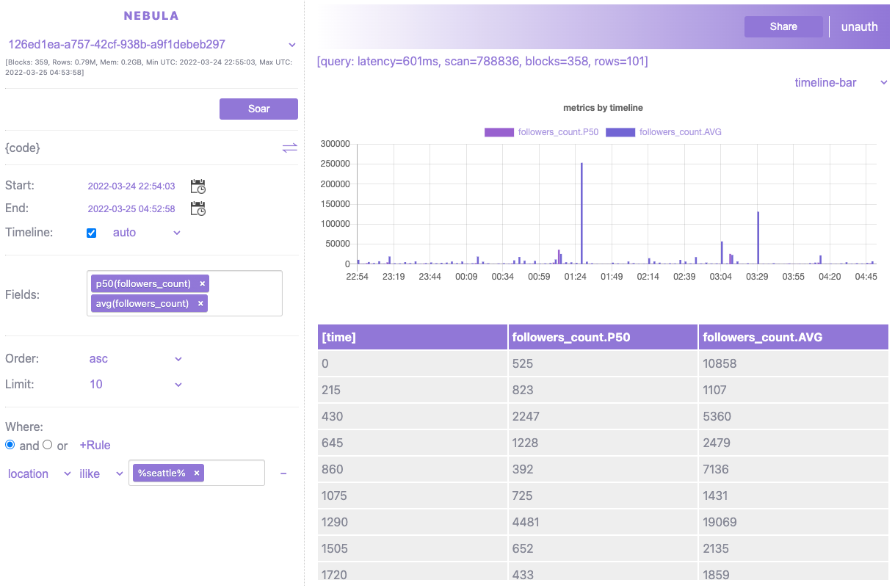Remove the location filter rule with minus icon
The width and height of the screenshot is (895, 588).
[x=283, y=473]
